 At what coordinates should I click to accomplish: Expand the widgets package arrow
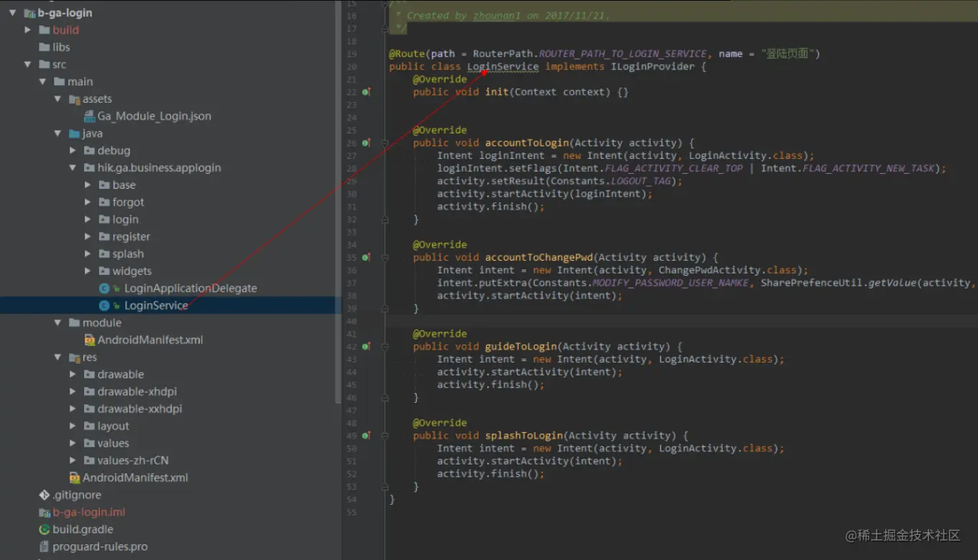click(x=88, y=271)
